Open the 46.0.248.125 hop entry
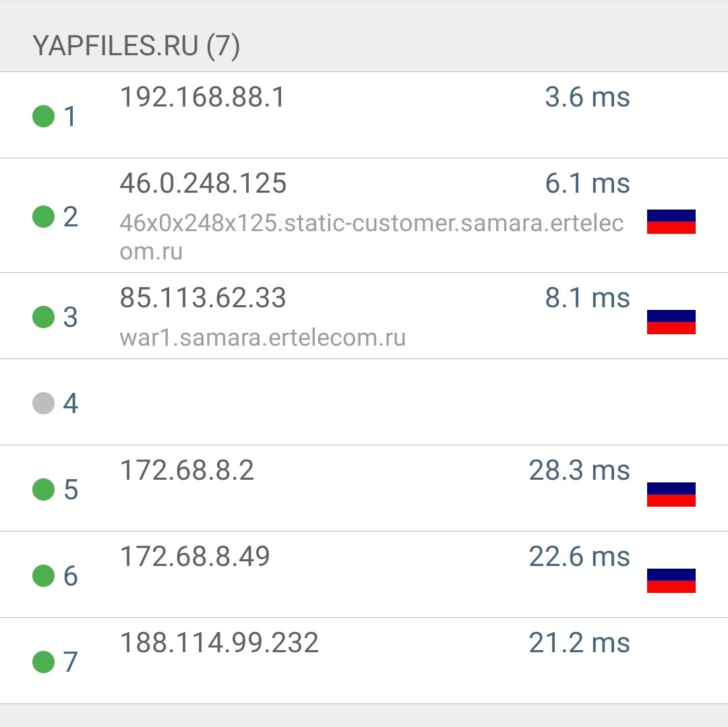The height and width of the screenshot is (727, 728). tap(364, 215)
